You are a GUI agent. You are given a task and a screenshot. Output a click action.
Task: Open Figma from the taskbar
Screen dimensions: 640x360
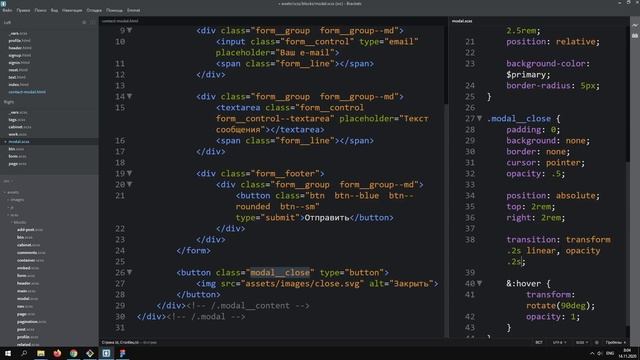[x=122, y=353]
